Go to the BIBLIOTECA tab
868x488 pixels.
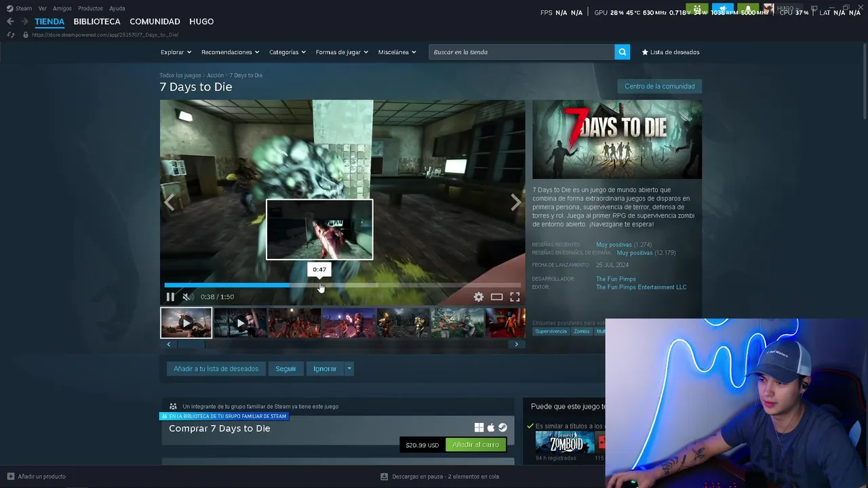click(97, 22)
